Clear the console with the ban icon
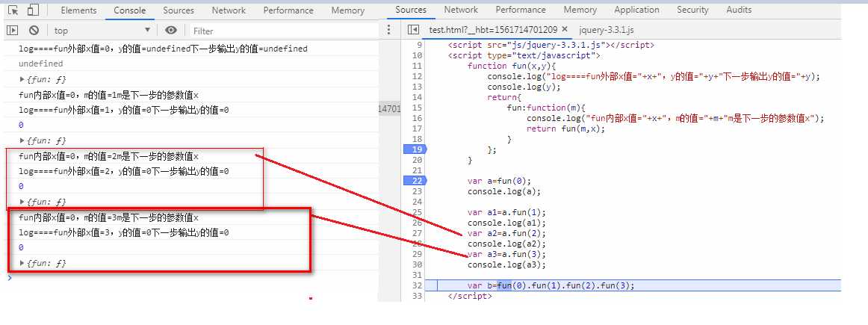The width and height of the screenshot is (868, 325). [34, 31]
